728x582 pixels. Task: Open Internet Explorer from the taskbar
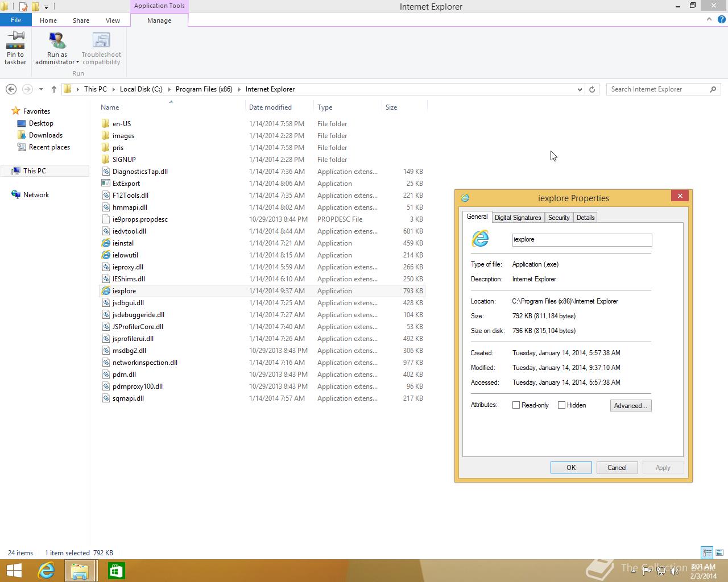[46, 571]
